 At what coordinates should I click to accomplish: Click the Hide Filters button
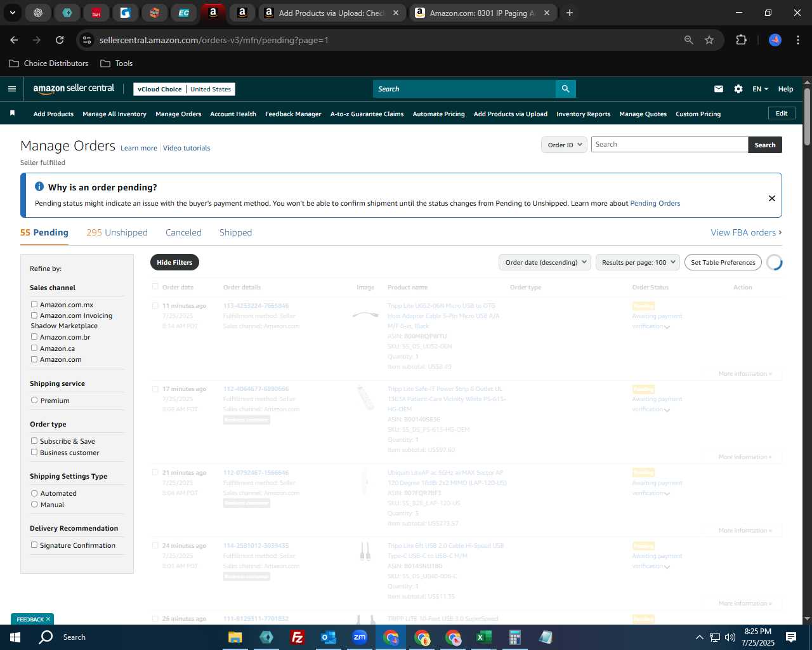(174, 262)
